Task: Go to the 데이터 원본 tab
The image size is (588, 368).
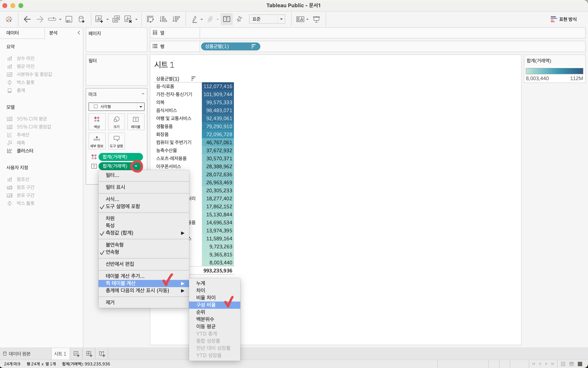Action: point(17,354)
